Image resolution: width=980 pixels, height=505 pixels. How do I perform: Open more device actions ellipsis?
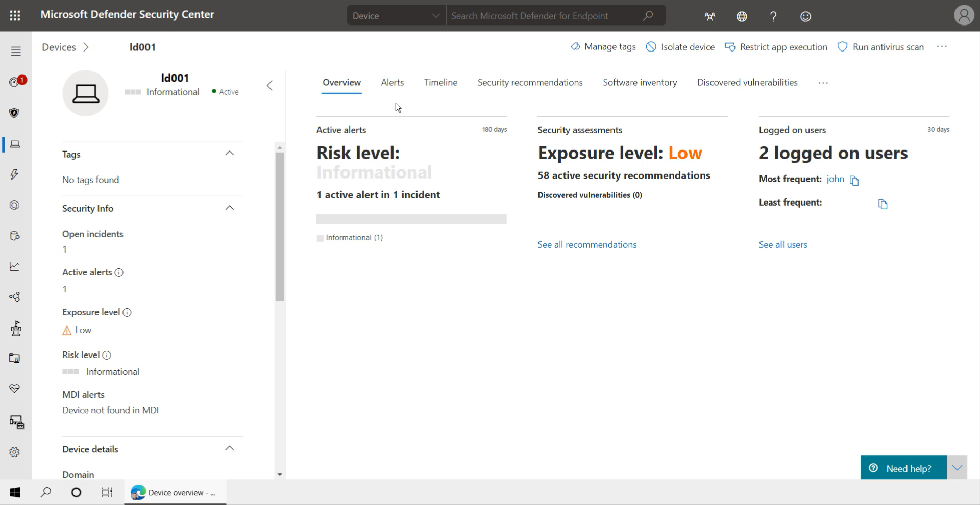pyautogui.click(x=942, y=47)
